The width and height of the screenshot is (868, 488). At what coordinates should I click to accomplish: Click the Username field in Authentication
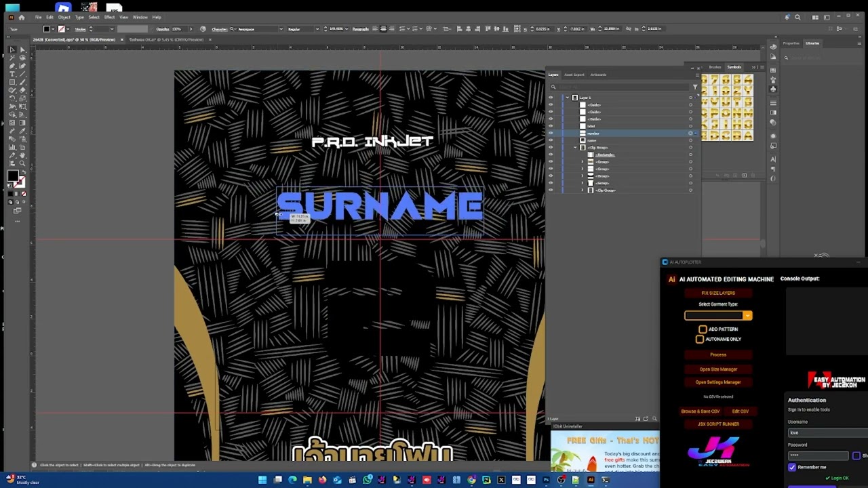827,432
